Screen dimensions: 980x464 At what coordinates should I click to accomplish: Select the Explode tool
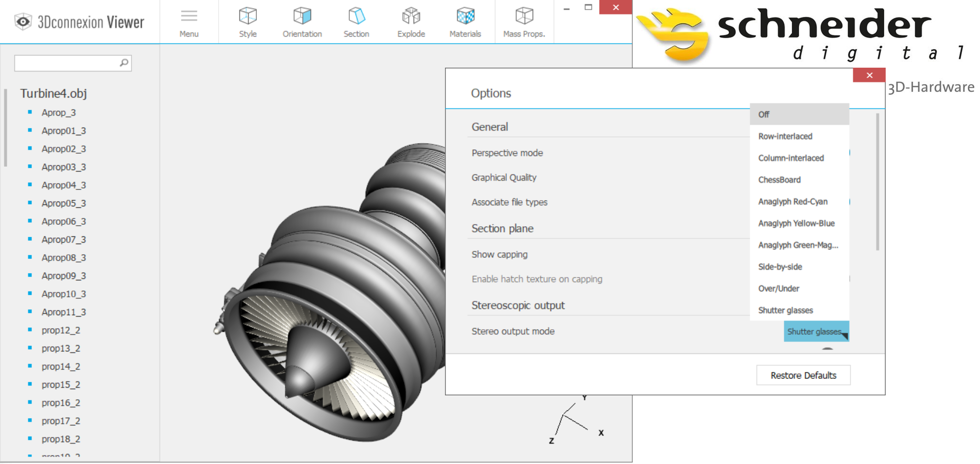point(411,23)
